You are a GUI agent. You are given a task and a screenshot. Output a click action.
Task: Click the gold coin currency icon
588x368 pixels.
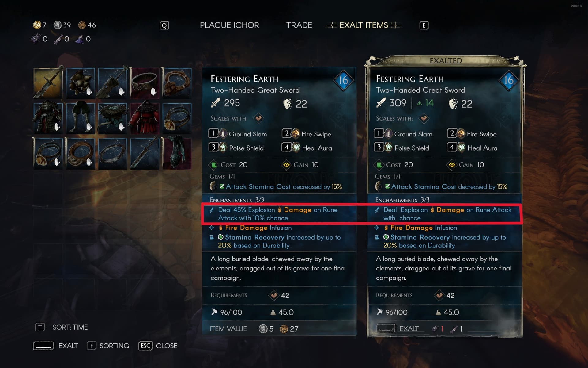(x=37, y=25)
